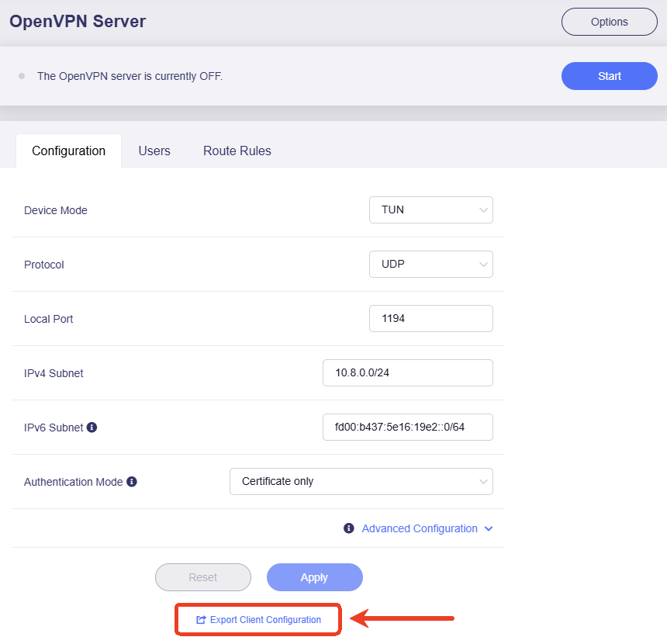Click the IPv6 Subnet address field

[x=407, y=427]
